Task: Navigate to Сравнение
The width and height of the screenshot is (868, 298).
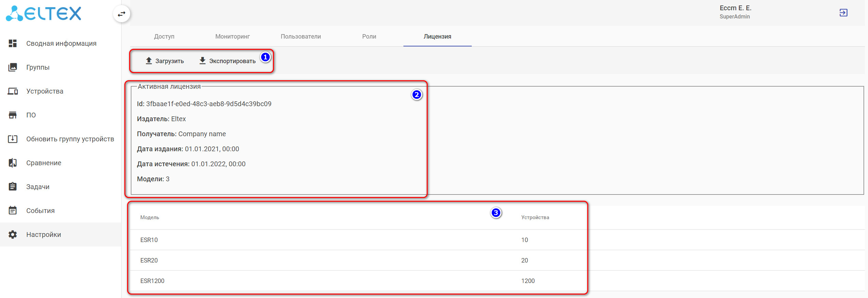Action: 61,163
